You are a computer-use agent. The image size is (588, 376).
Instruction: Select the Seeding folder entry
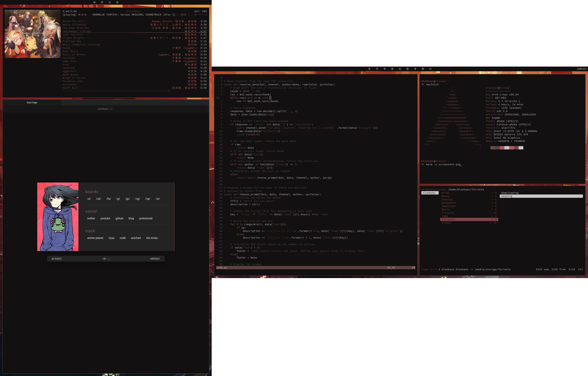pos(507,196)
